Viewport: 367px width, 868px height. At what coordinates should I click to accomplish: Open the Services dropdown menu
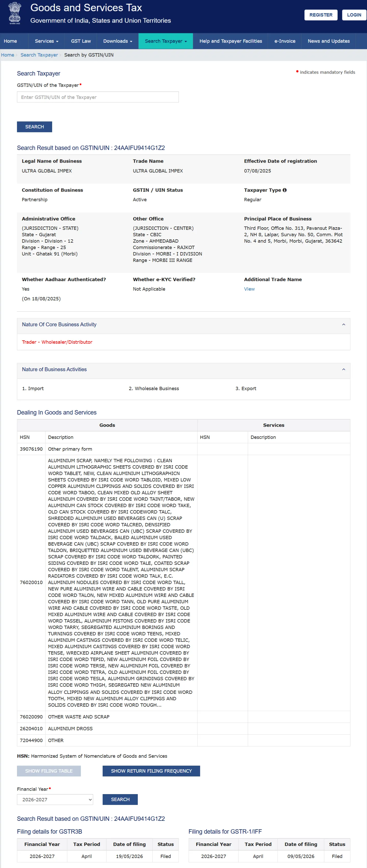click(46, 41)
